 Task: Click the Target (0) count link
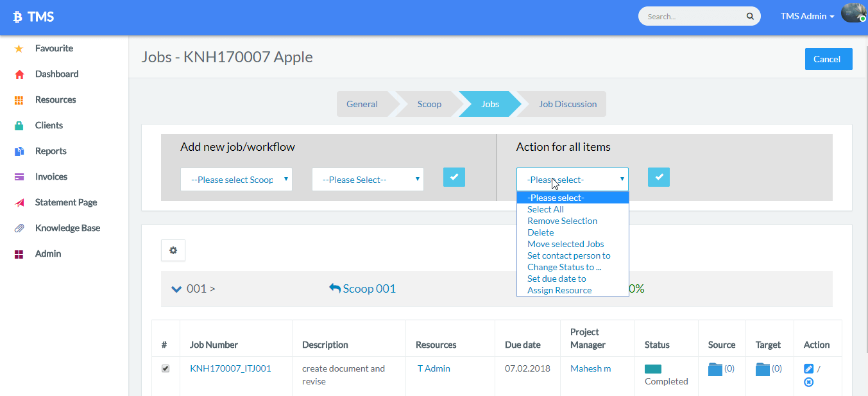777,368
